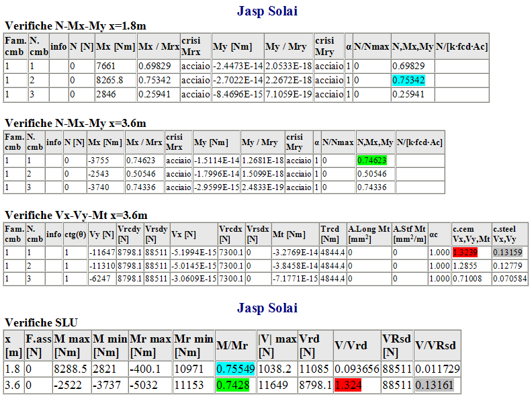Click My/Mry value 2.4833E-19
The image size is (532, 399).
(263, 187)
